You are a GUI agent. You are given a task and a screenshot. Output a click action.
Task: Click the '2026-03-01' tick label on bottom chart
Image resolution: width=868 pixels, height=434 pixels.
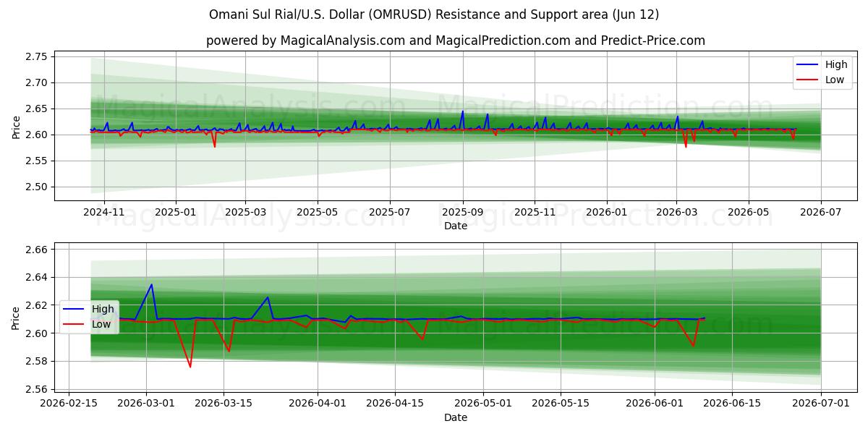click(146, 404)
